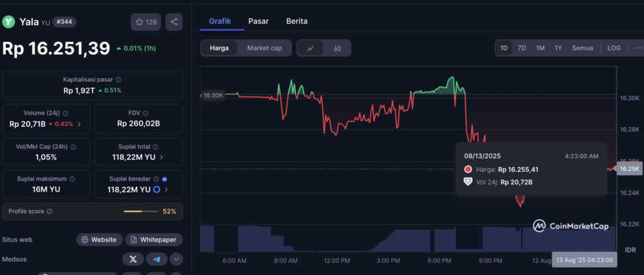Show info for Suplai beredar
Viewport: 644px width, 275px height.
pyautogui.click(x=156, y=179)
